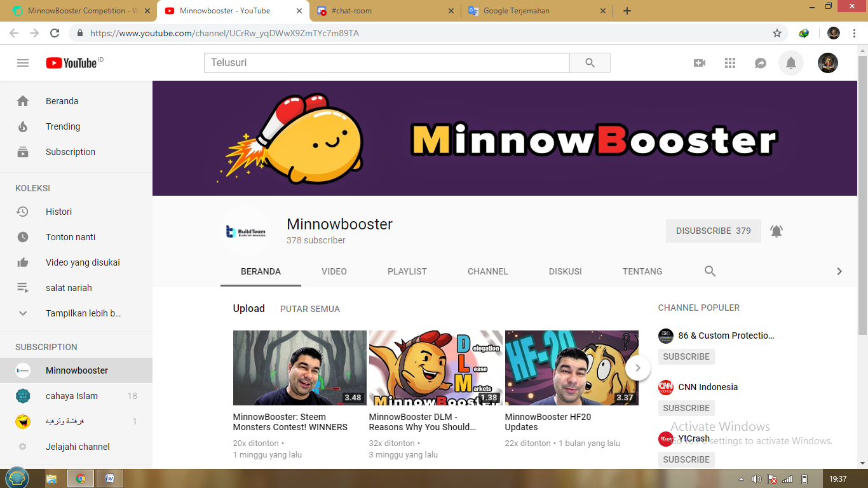Show hidden tray icons arrow
868x488 pixels.
(742, 479)
